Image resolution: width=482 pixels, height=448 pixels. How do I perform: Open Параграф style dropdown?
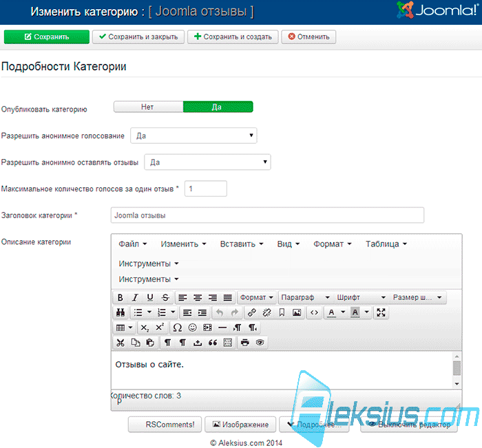(x=305, y=297)
